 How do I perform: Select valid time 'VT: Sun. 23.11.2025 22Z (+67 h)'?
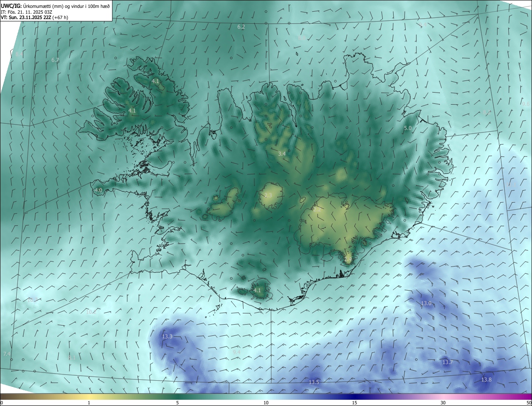34,17
